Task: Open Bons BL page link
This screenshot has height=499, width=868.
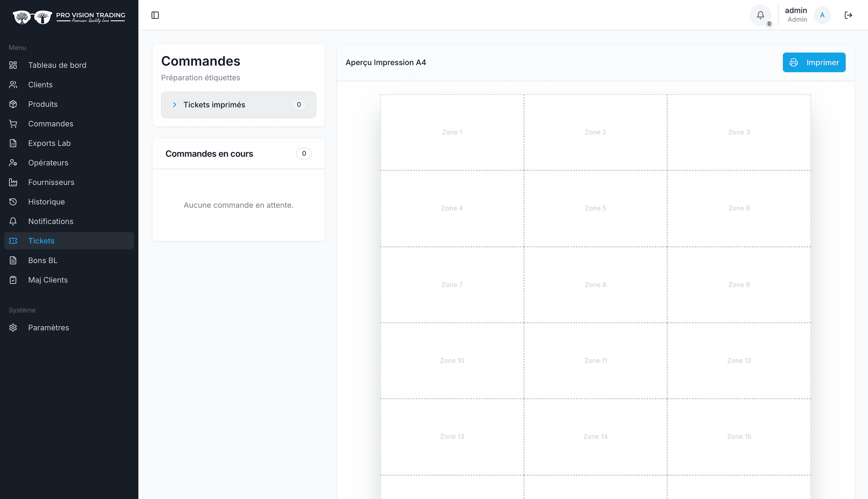Action: (x=69, y=260)
